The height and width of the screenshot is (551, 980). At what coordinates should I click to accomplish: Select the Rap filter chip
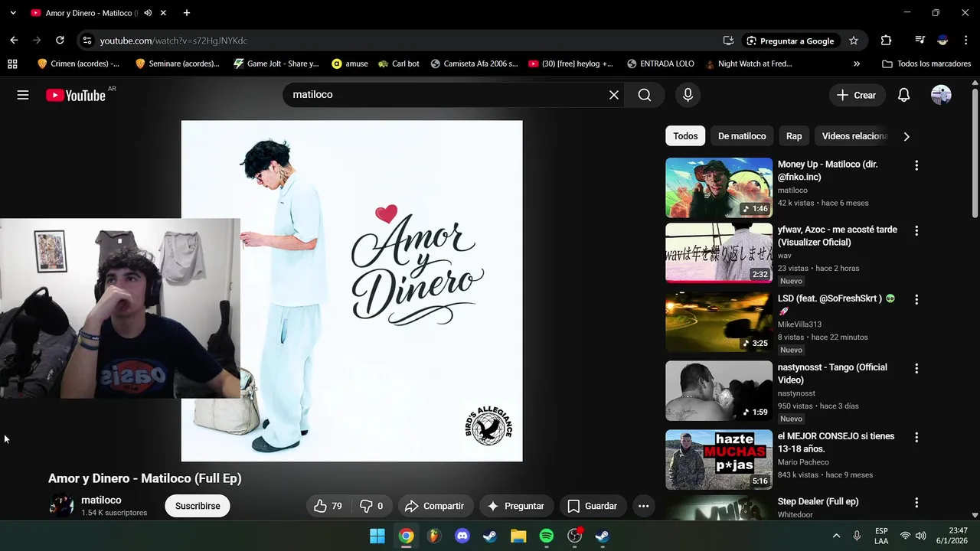(794, 136)
